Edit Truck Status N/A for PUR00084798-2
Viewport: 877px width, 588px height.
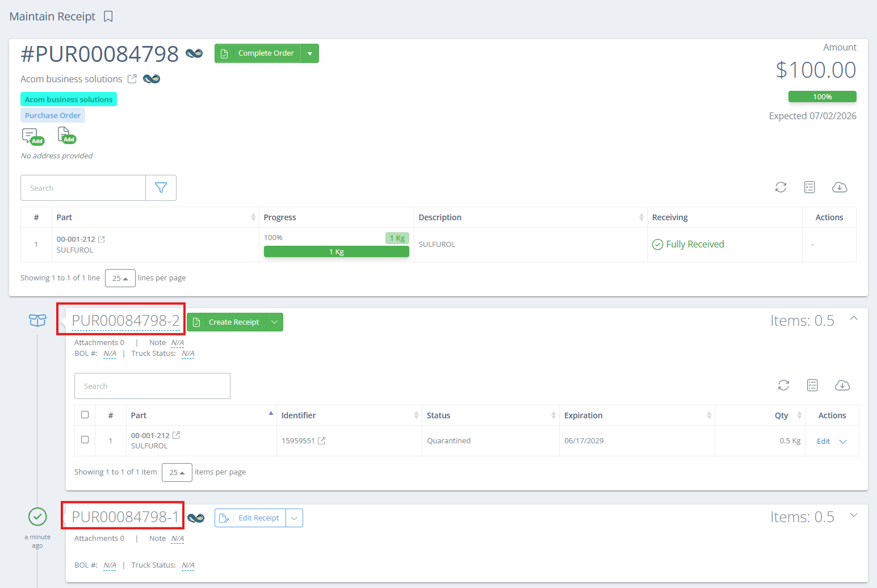(188, 354)
